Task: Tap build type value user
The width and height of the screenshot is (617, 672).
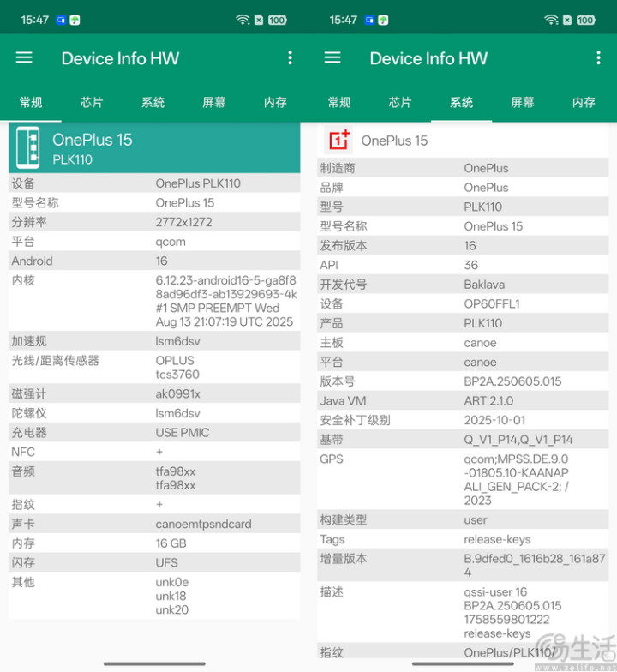Action: click(476, 519)
